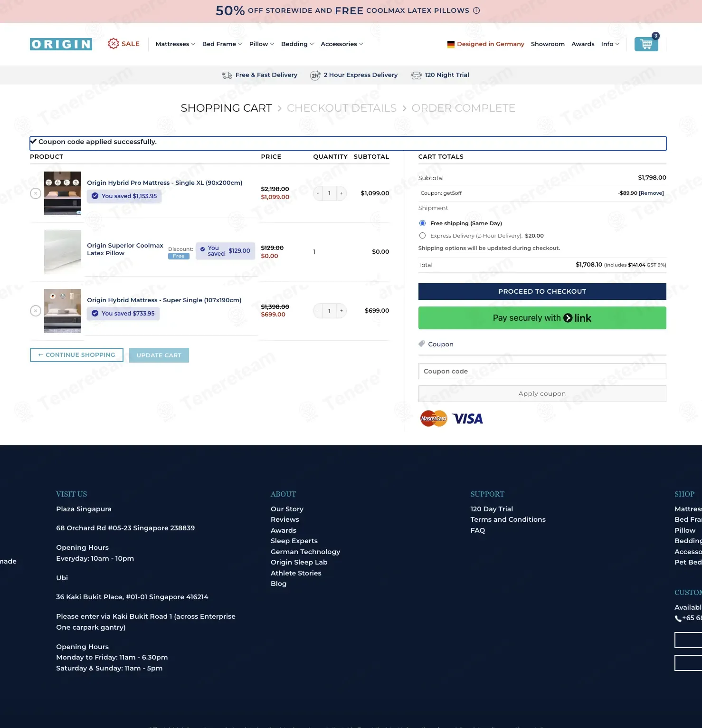Expand the Pillow menu
This screenshot has width=702, height=728.
tap(262, 44)
